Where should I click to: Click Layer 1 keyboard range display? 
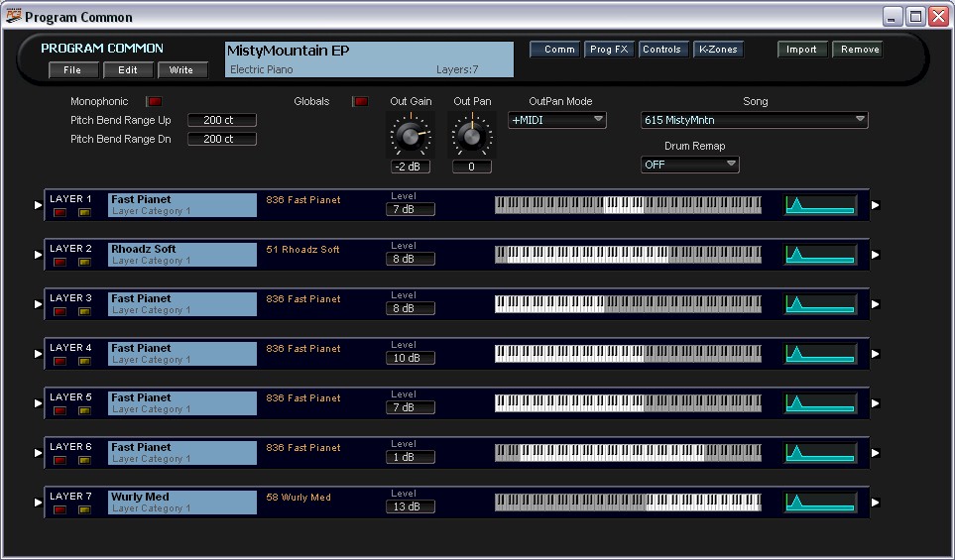tap(628, 205)
